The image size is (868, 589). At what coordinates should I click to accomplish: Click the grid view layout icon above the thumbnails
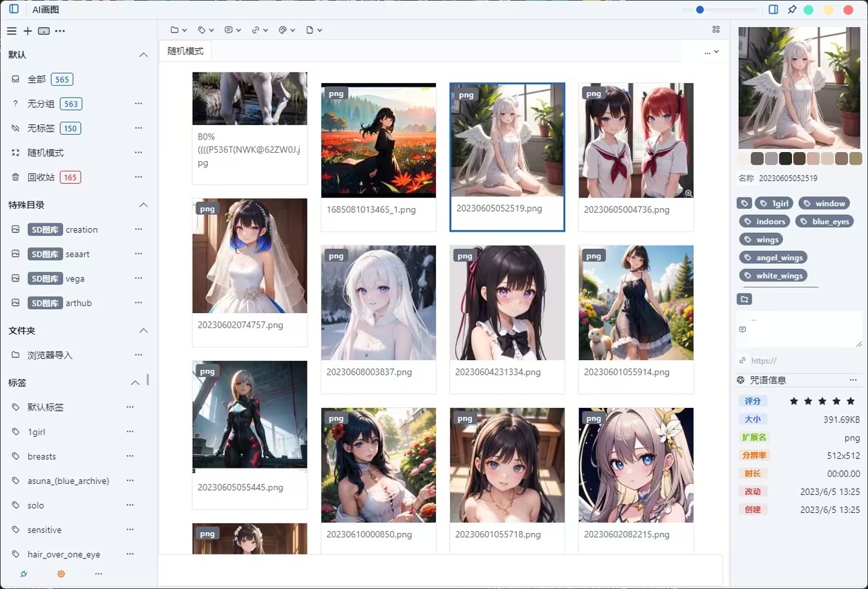click(716, 30)
